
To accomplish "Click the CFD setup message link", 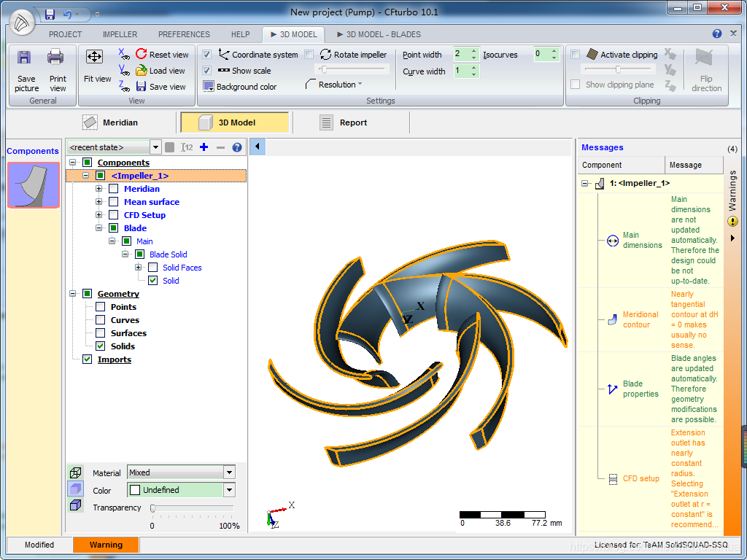I will pos(640,478).
